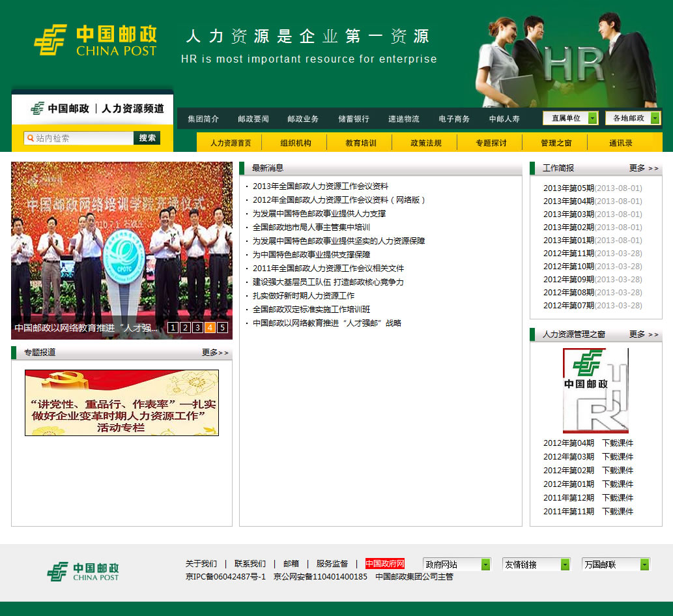Open 建设强大基层员工队伍 打造邮政核心竞争力 link
This screenshot has height=616, width=673.
[x=328, y=282]
